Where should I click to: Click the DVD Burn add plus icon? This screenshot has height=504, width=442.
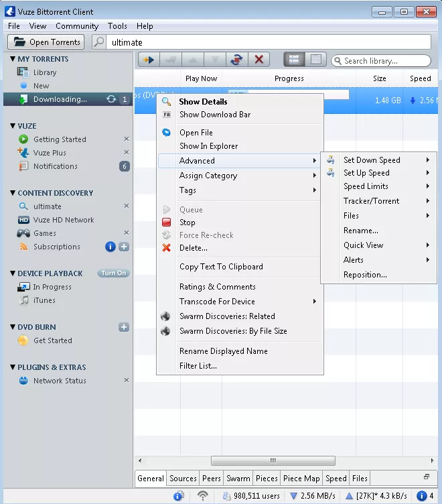point(124,327)
